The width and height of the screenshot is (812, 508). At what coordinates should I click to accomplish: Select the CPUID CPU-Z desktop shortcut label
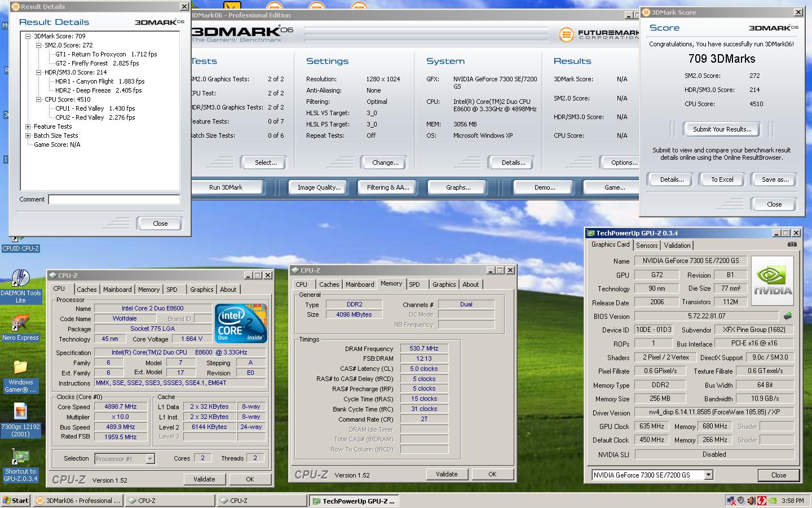21,248
